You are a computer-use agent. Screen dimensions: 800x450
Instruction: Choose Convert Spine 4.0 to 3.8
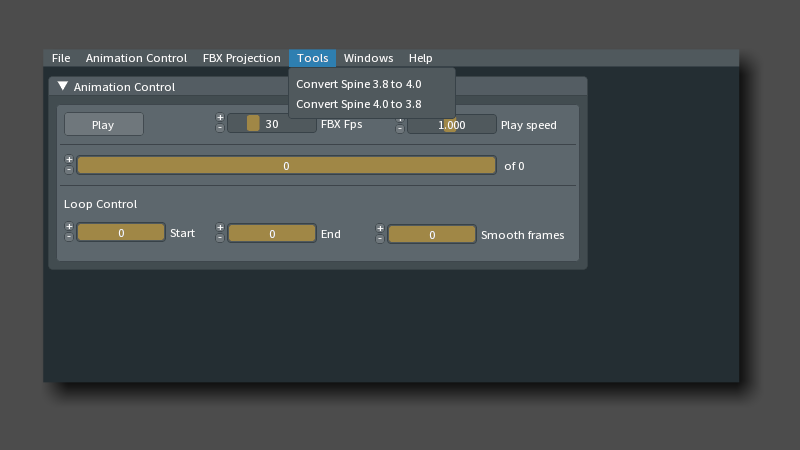(358, 104)
